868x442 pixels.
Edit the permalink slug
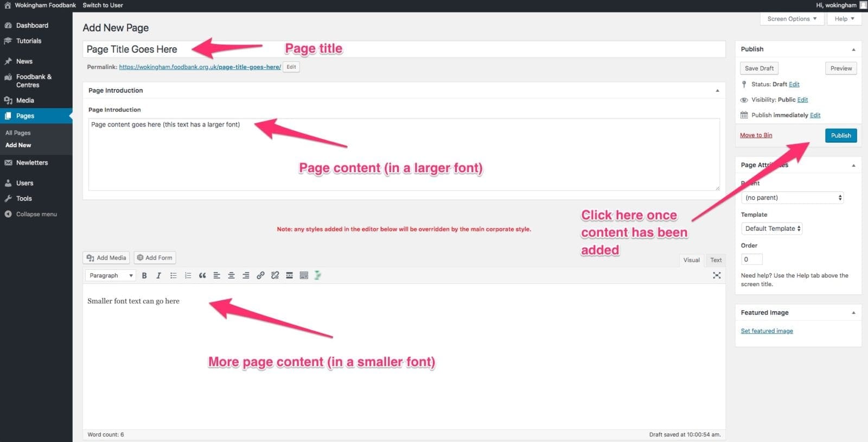click(291, 67)
